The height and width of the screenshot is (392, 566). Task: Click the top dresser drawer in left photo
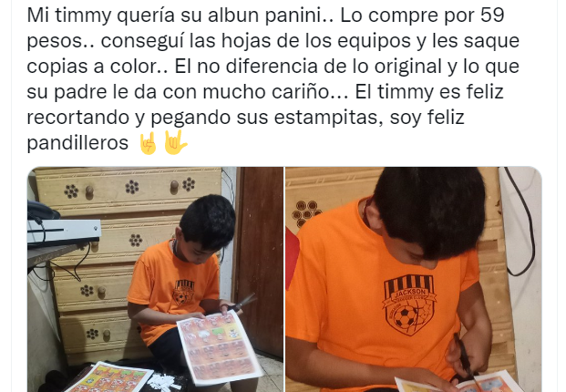pyautogui.click(x=129, y=189)
